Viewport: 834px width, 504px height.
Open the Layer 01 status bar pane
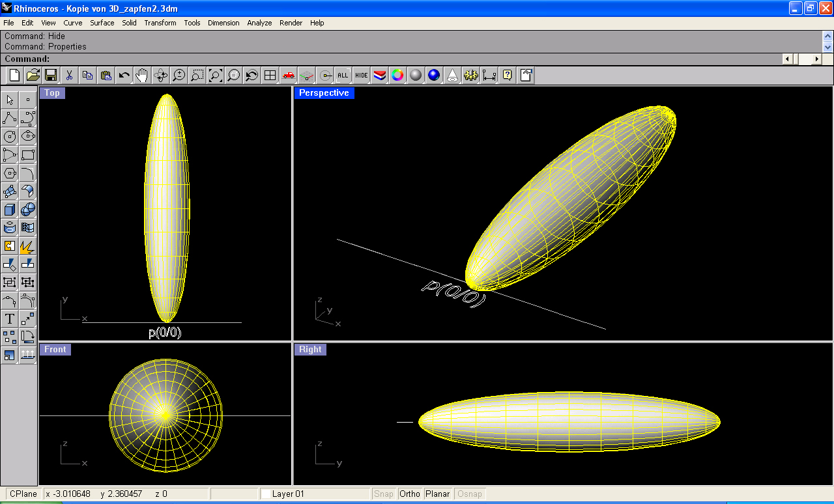pyautogui.click(x=315, y=494)
